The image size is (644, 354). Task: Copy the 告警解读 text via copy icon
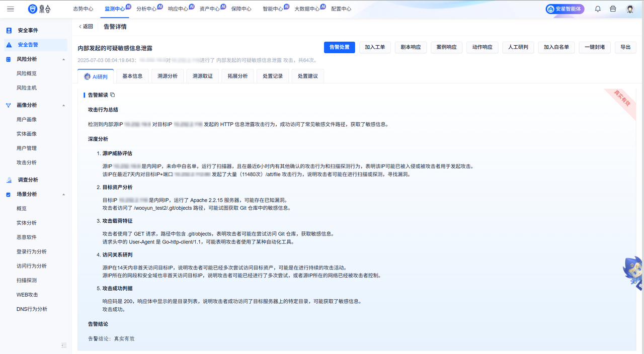point(112,95)
